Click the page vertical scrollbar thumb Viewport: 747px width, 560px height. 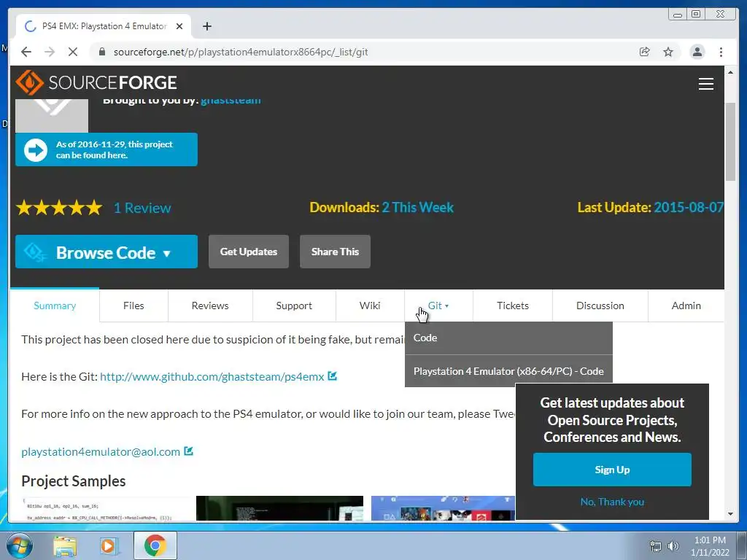coord(730,141)
